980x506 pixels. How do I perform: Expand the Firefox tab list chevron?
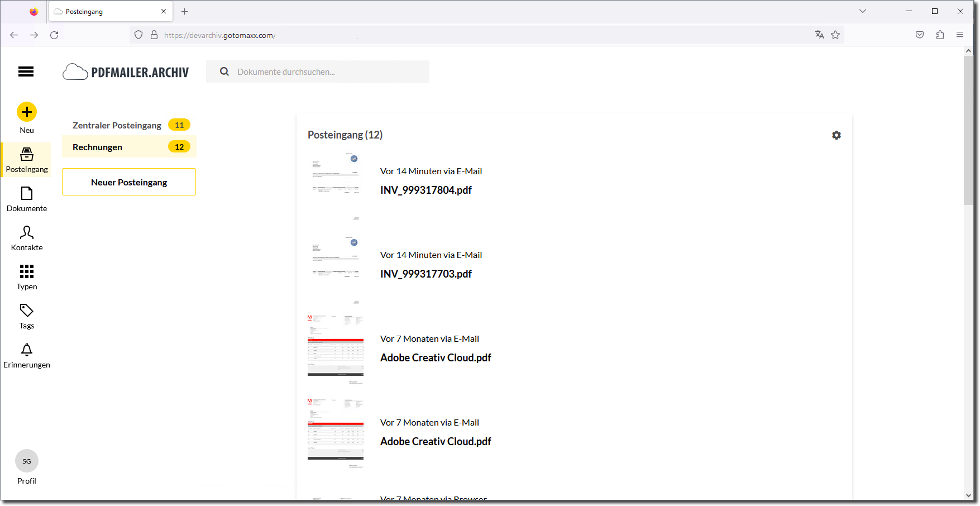[x=862, y=11]
